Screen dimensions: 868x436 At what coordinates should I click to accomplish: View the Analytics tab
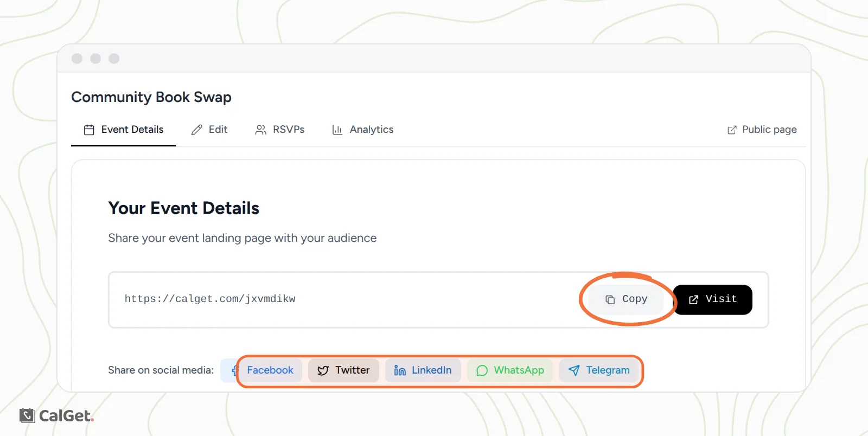362,130
